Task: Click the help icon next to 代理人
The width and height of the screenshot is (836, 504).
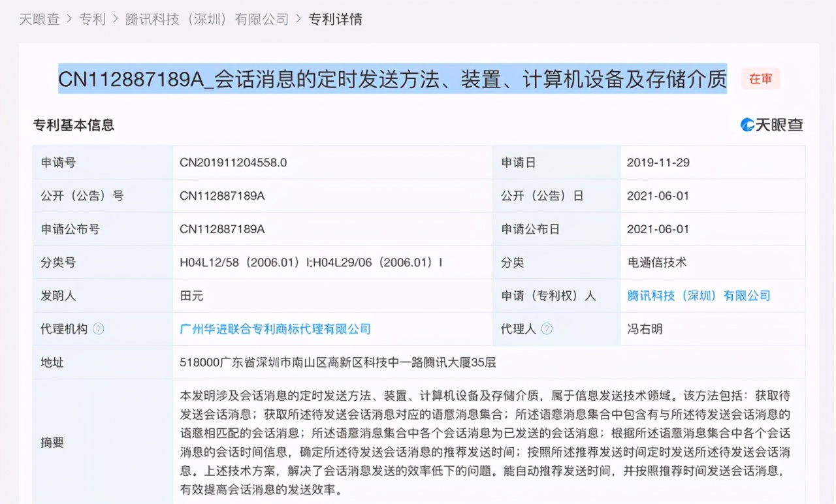Action: click(547, 329)
